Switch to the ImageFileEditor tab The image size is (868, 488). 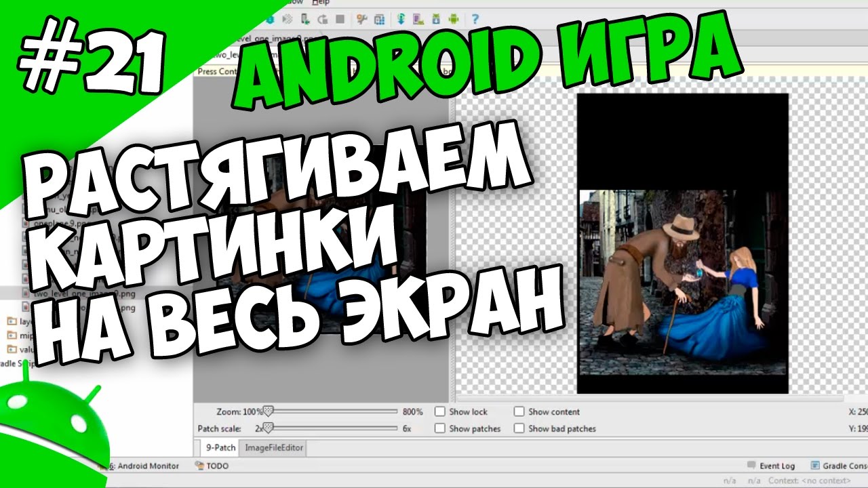point(274,447)
